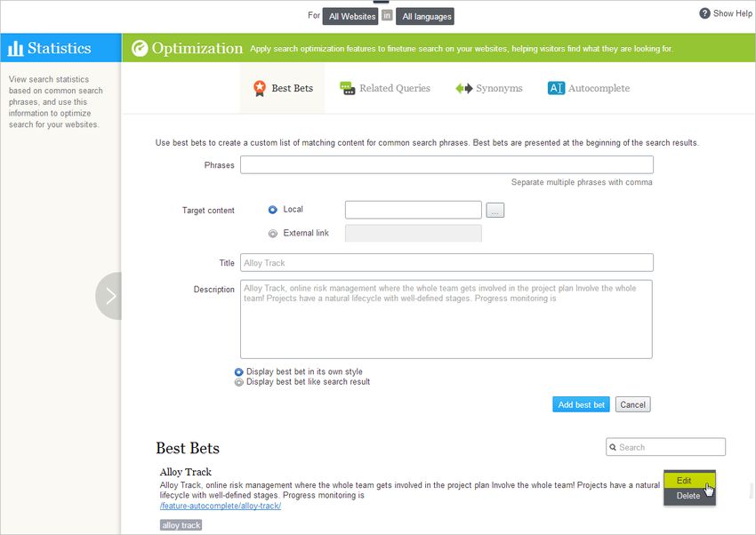Select the External link radio button
Viewport: 756px width, 535px height.
tap(273, 234)
